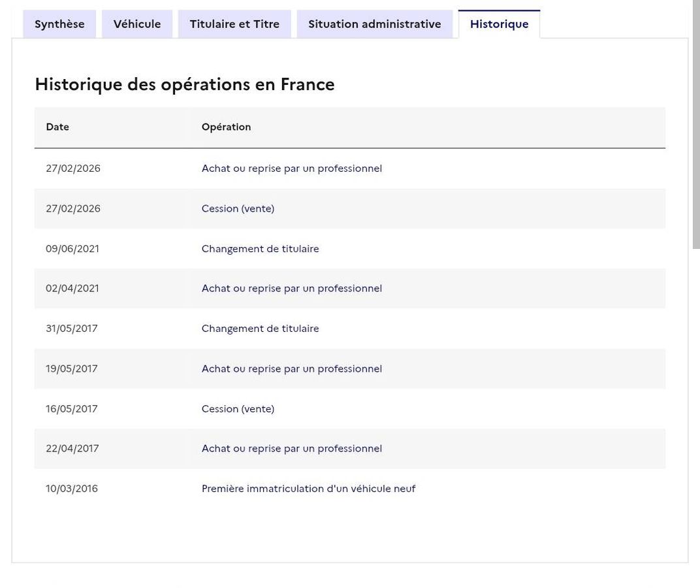Select the Titulaire et Titre tab

[234, 24]
